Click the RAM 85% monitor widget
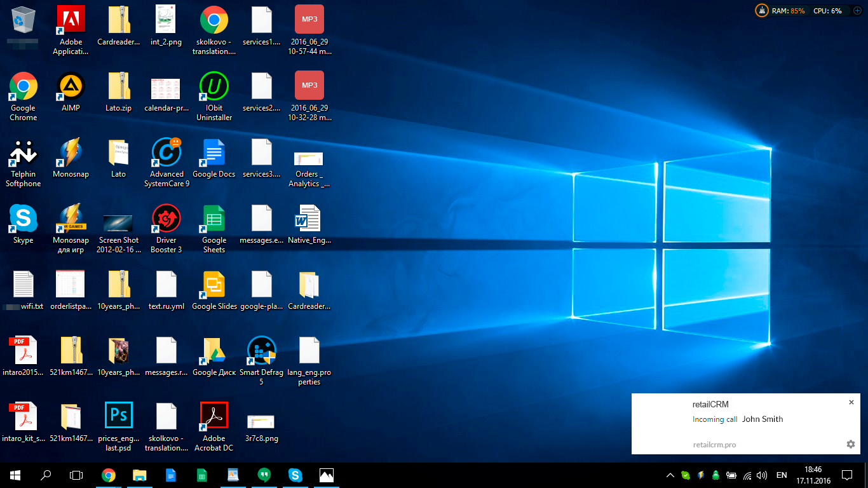Viewport: 868px width, 488px height. pyautogui.click(x=789, y=11)
